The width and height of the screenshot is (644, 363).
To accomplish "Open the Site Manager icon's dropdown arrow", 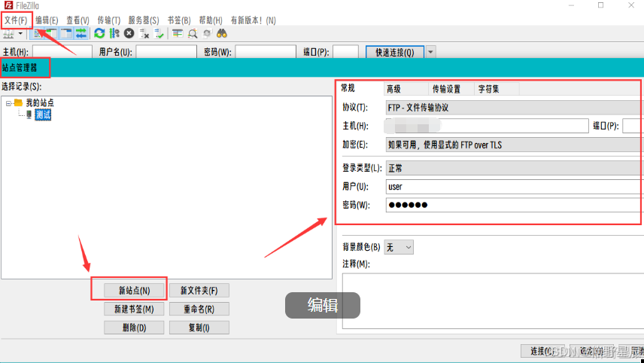I will (20, 34).
